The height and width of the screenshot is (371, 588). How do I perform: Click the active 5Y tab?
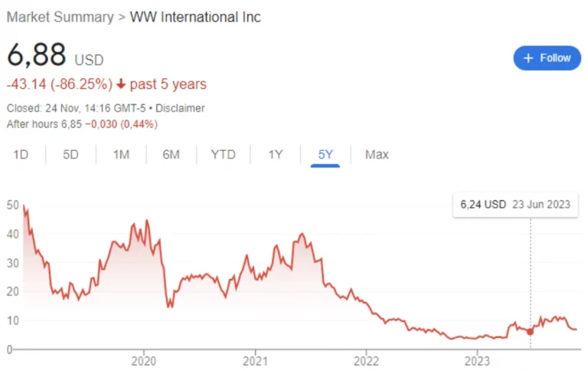click(325, 154)
